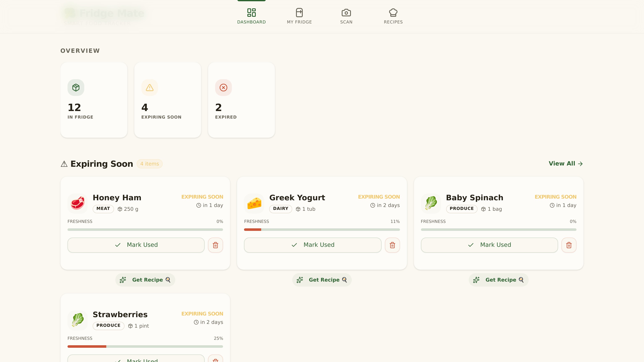Click the Greek Yogurt cheese icon
This screenshot has height=362, width=644.
tap(254, 203)
